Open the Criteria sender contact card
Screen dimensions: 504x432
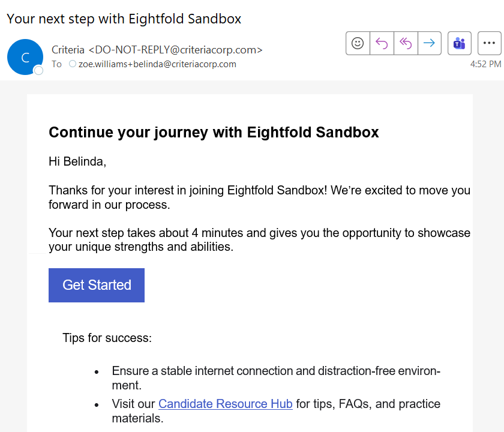point(157,50)
